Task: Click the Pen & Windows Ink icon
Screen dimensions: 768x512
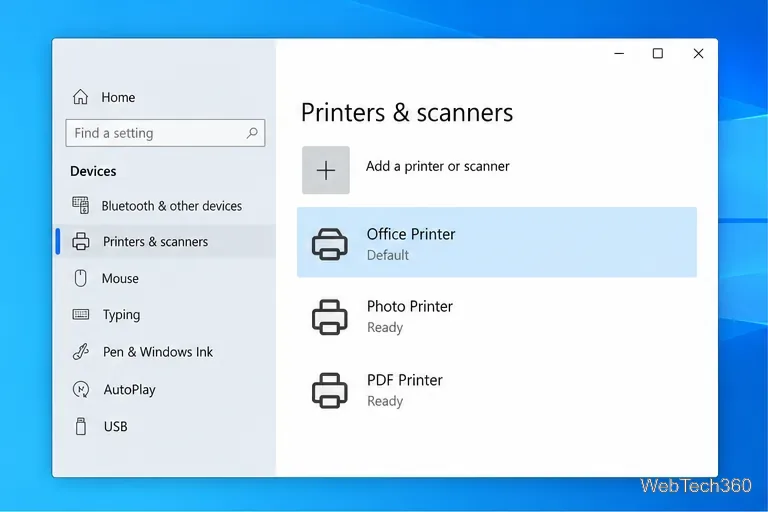Action: pyautogui.click(x=81, y=351)
